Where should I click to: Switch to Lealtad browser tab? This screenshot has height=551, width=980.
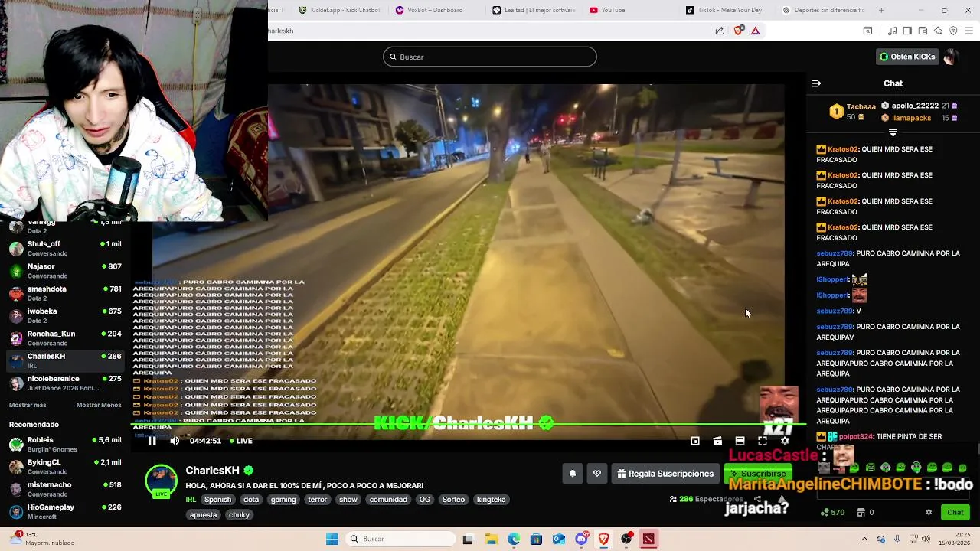pos(534,10)
